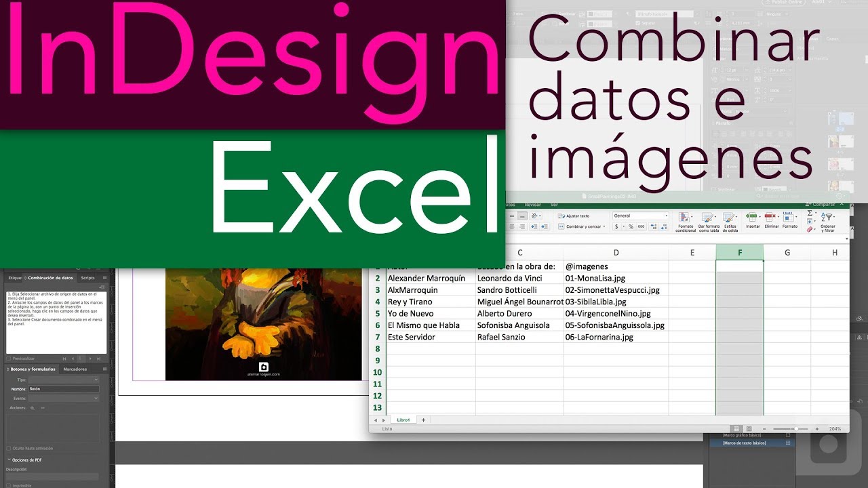
Task: Adjust the Excel zoom slider handle
Action: point(796,429)
